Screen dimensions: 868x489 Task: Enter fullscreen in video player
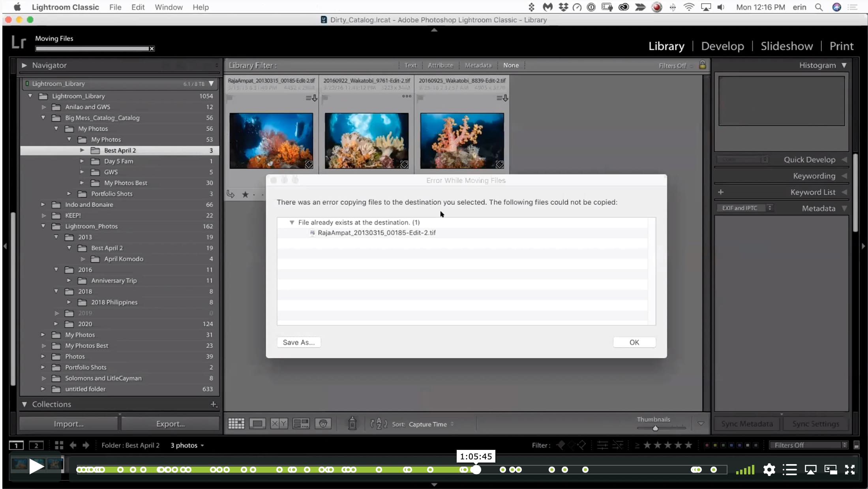click(x=850, y=469)
